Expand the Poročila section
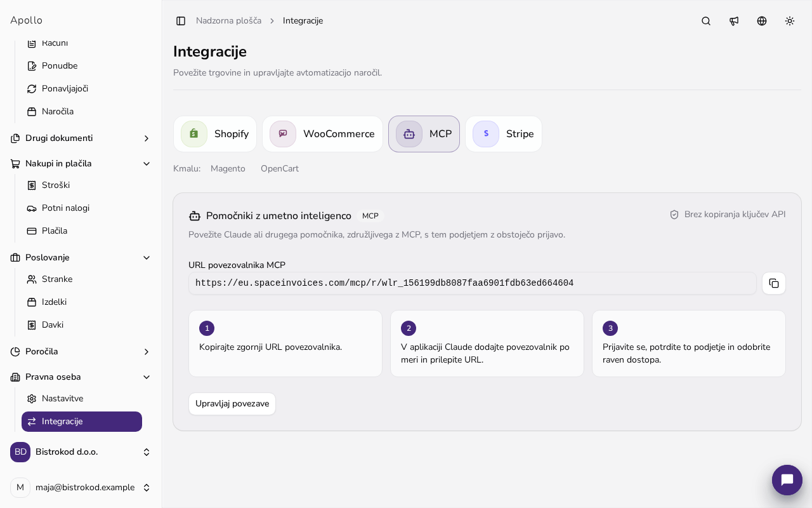812x508 pixels. coord(81,352)
